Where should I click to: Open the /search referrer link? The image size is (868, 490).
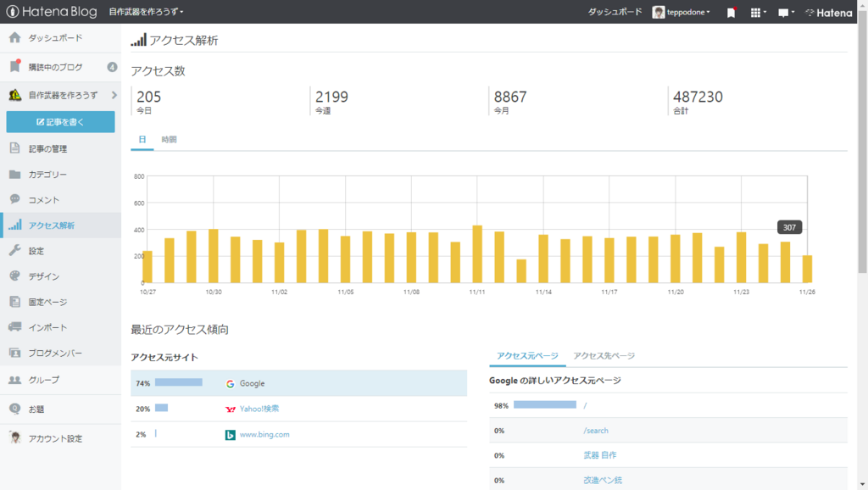596,430
